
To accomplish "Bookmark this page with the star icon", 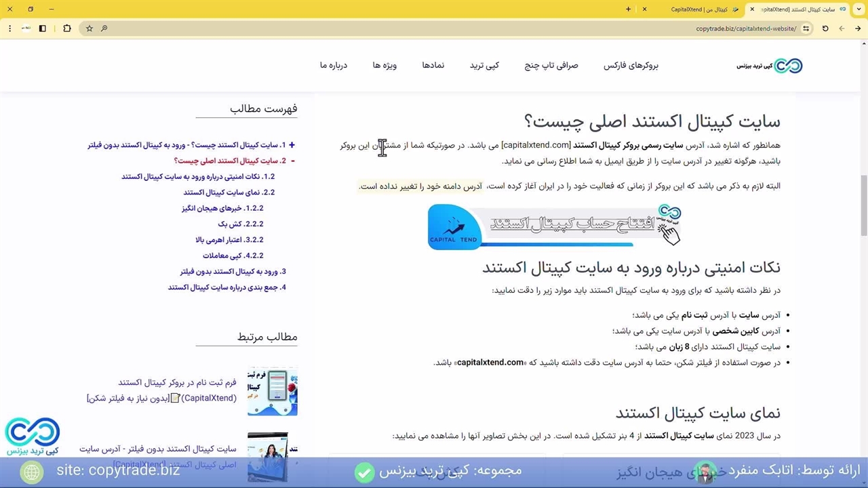I will 90,28.
